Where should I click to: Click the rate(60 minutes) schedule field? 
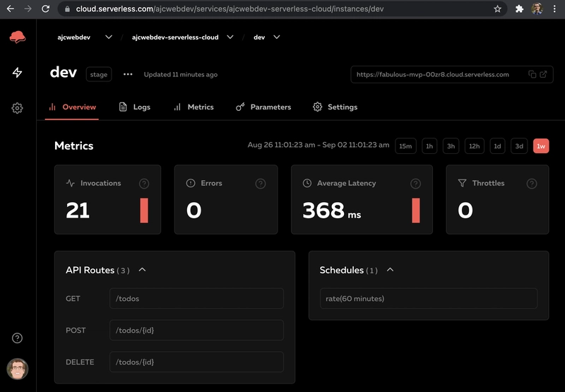tap(429, 298)
